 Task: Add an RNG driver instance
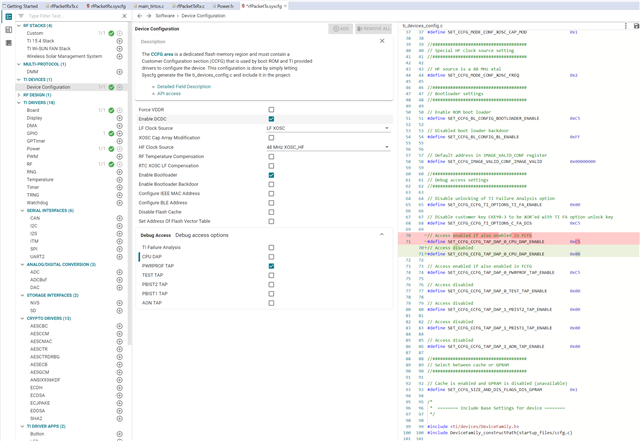pos(120,172)
